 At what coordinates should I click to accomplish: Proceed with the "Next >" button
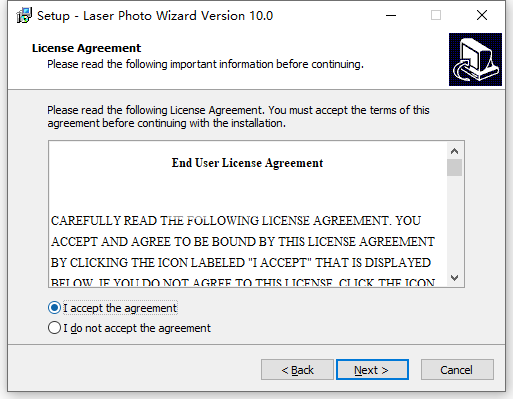click(372, 370)
